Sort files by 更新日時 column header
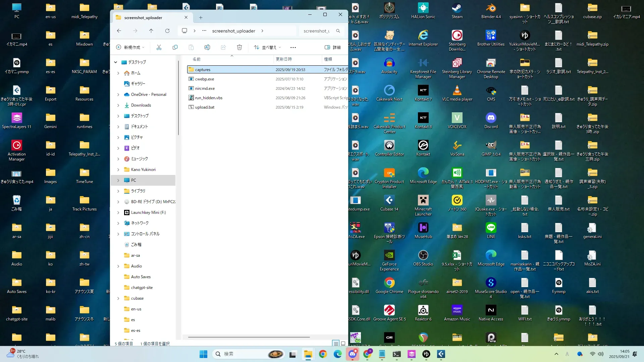The image size is (644, 362). pyautogui.click(x=284, y=59)
